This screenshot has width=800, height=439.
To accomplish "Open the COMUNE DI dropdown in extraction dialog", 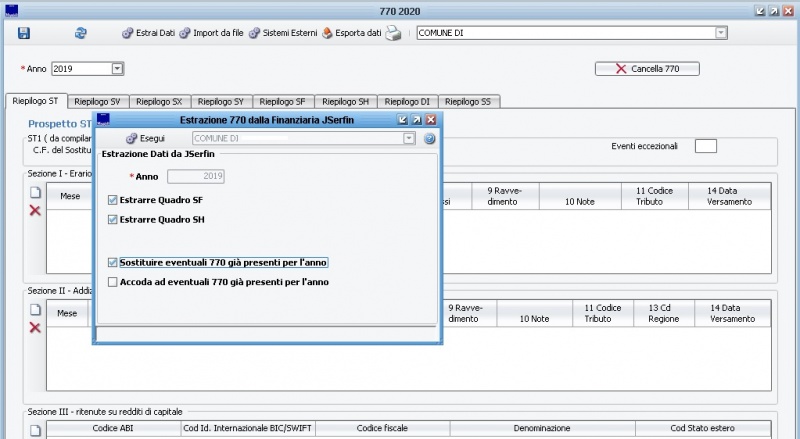I will (x=409, y=138).
